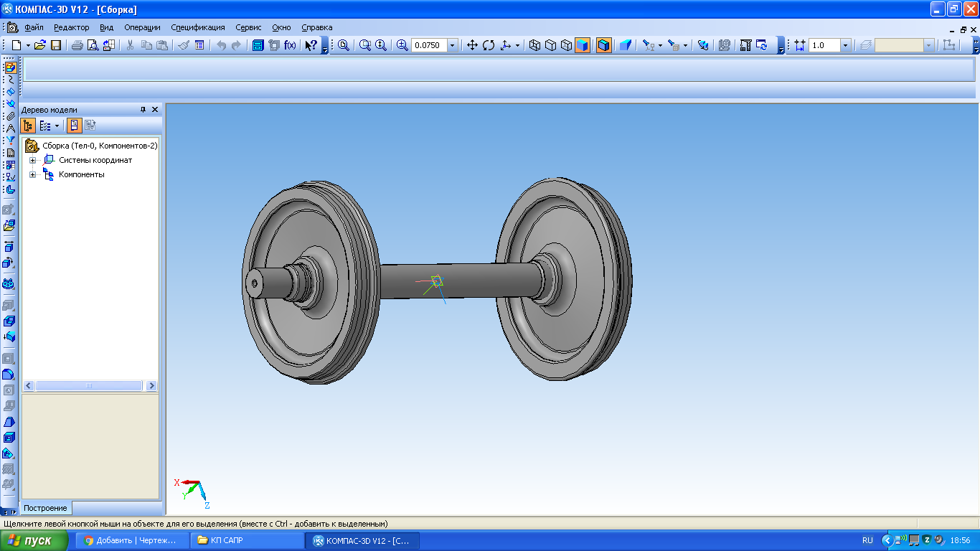Image resolution: width=980 pixels, height=551 pixels.
Task: Open the tree display options dropdown
Action: [x=57, y=126]
